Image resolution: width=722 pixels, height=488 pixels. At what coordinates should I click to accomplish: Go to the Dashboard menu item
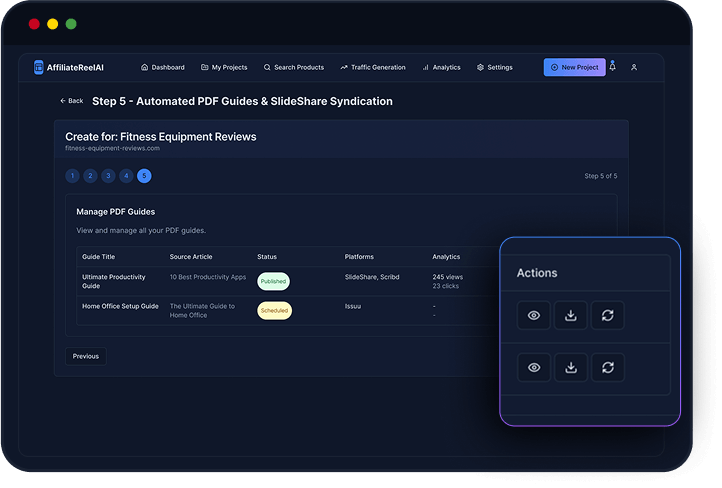pos(163,67)
